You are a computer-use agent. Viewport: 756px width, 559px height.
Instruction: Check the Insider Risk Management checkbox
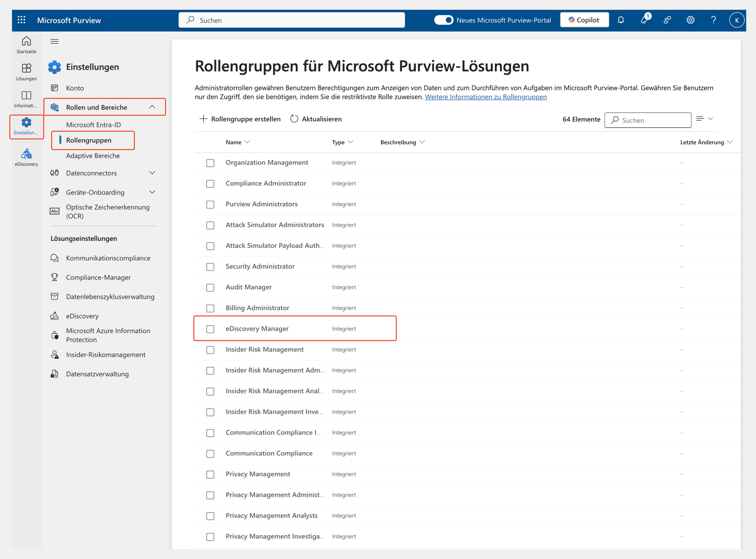point(210,350)
